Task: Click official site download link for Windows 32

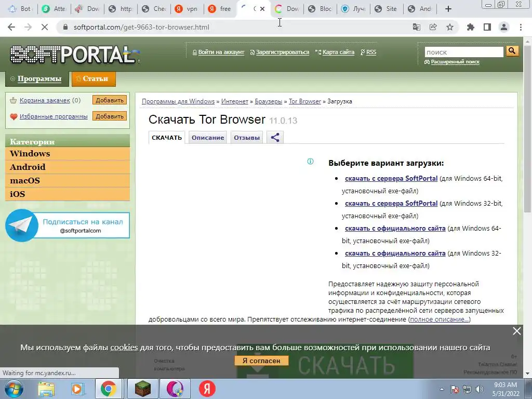Action: (395, 254)
